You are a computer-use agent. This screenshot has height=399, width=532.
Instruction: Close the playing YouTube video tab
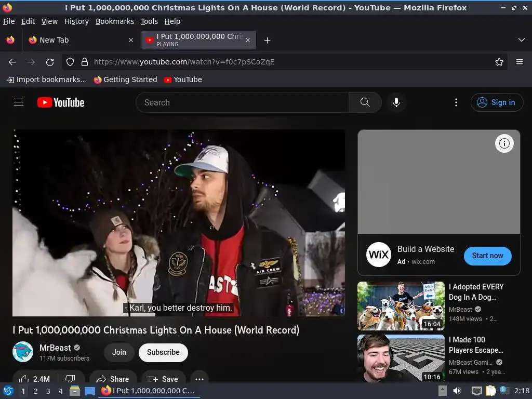tap(248, 40)
